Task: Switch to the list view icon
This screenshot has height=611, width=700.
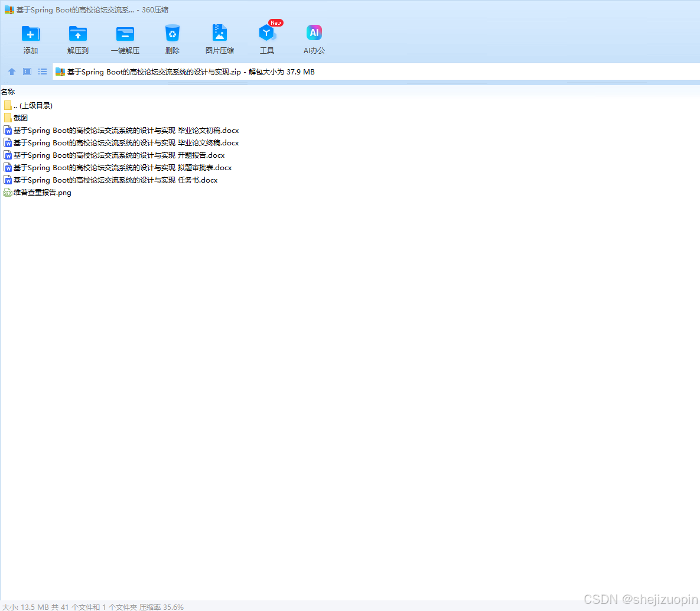Action: pyautogui.click(x=43, y=71)
